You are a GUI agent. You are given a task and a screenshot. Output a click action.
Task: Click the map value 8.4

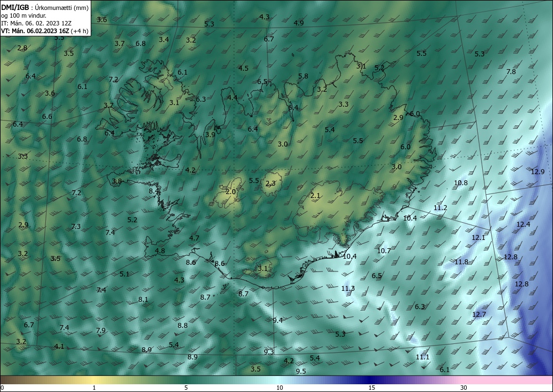coord(154,191)
